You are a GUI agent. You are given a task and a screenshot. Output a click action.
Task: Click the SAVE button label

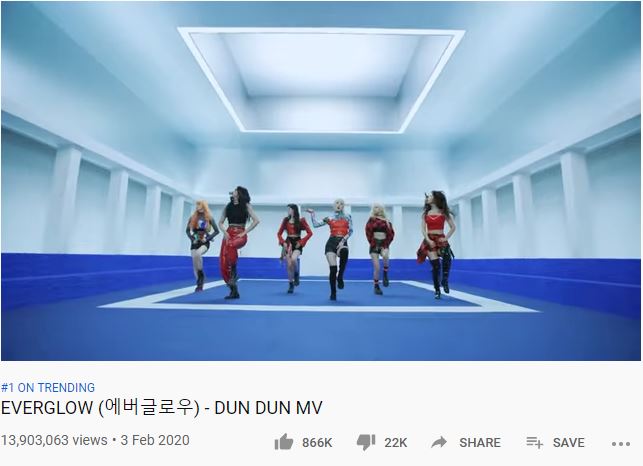[x=568, y=443]
